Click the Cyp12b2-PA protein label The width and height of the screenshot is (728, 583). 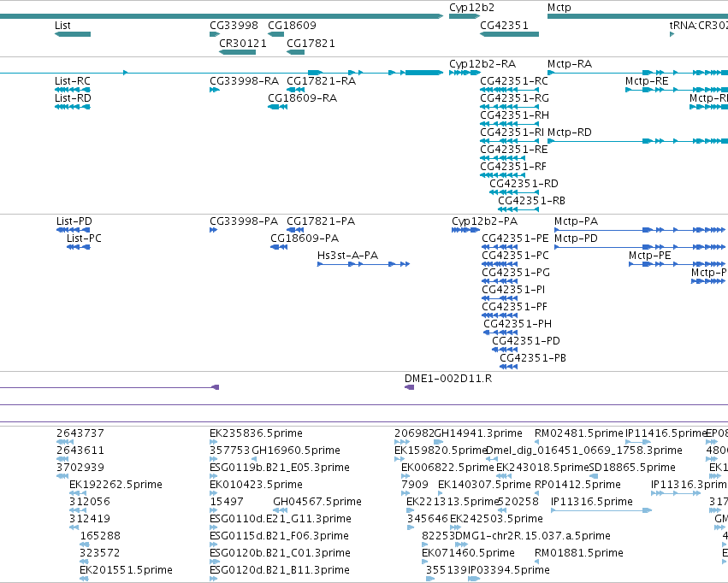pyautogui.click(x=485, y=221)
